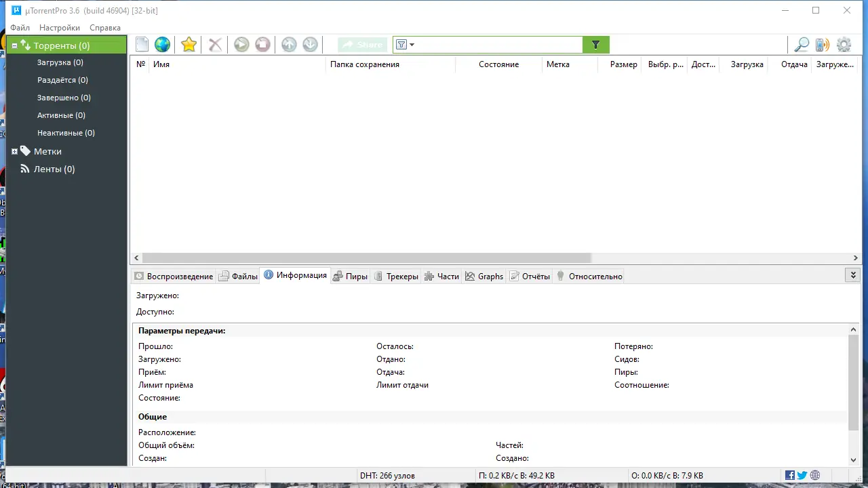Click inside the torrent filter text field
The height and width of the screenshot is (488, 868).
coord(498,45)
